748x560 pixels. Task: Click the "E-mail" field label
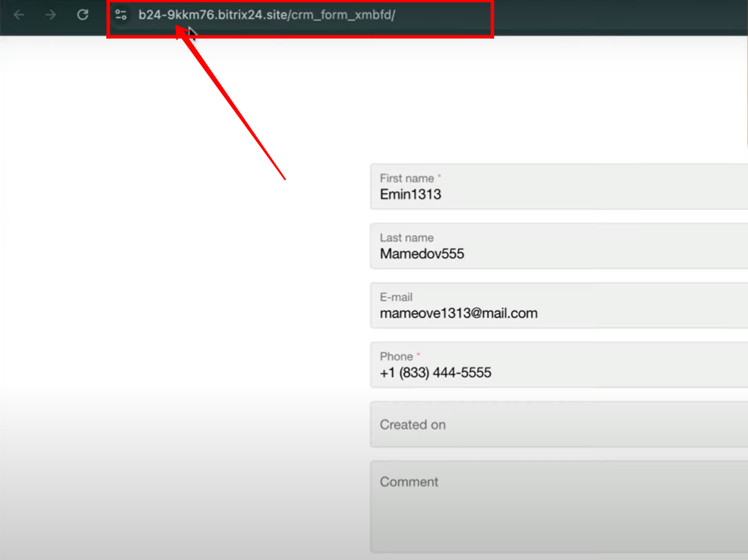click(396, 297)
